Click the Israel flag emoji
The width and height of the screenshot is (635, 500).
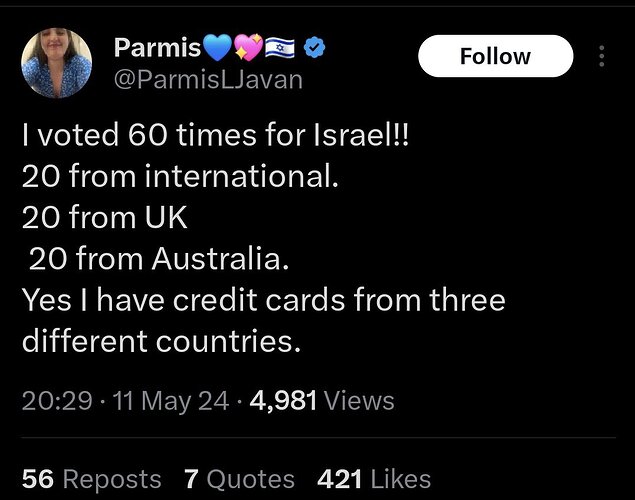(x=280, y=48)
